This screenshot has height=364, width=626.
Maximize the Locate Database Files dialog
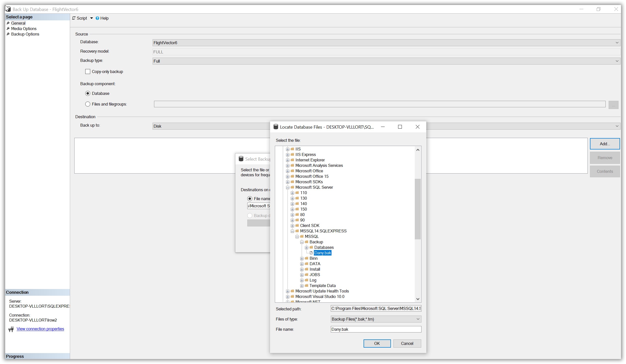pyautogui.click(x=400, y=127)
